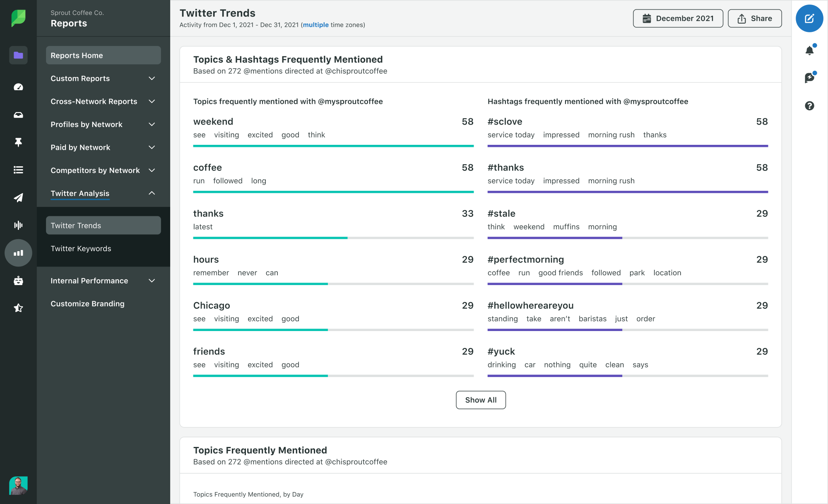Scroll down to Topics Frequently Mentioned section
The image size is (828, 504).
[261, 450]
